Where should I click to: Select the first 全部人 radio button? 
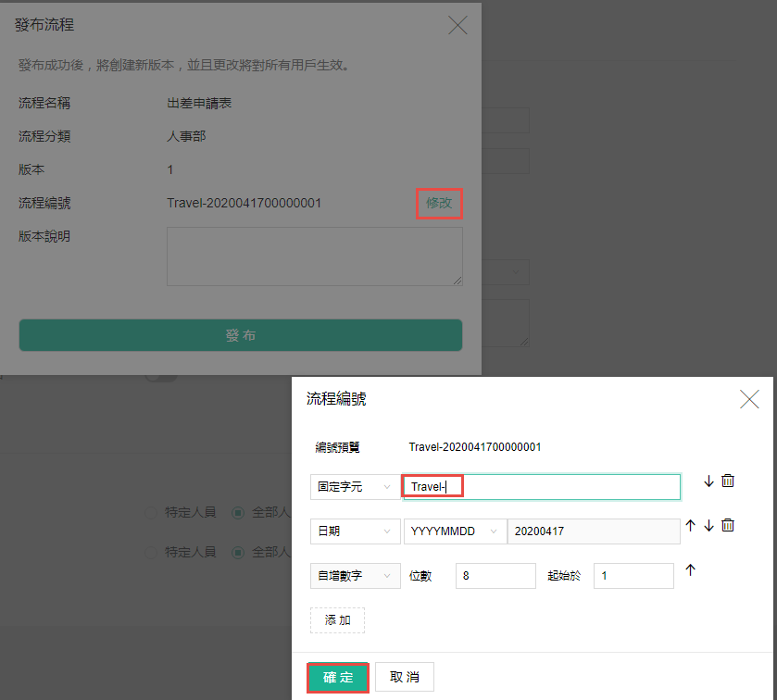[x=238, y=512]
